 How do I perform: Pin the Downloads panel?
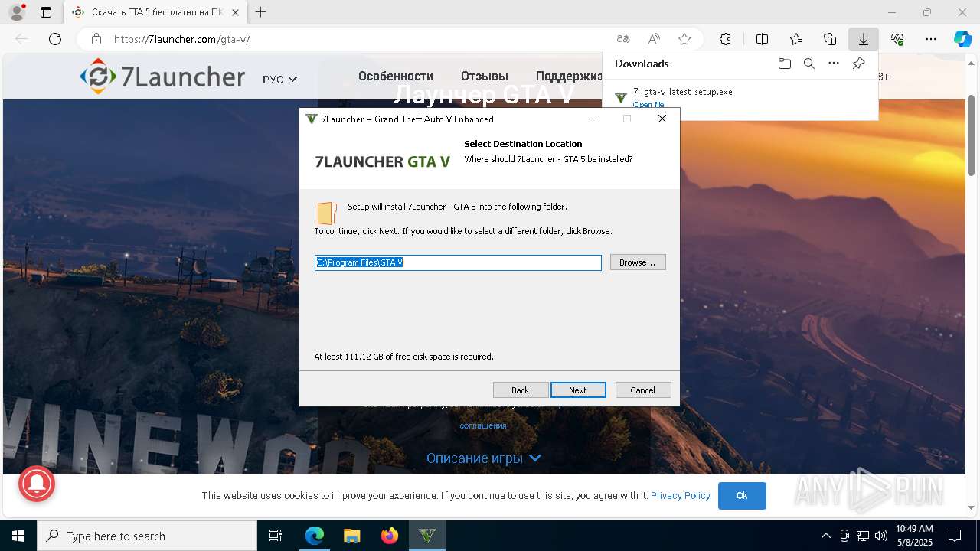click(x=858, y=64)
